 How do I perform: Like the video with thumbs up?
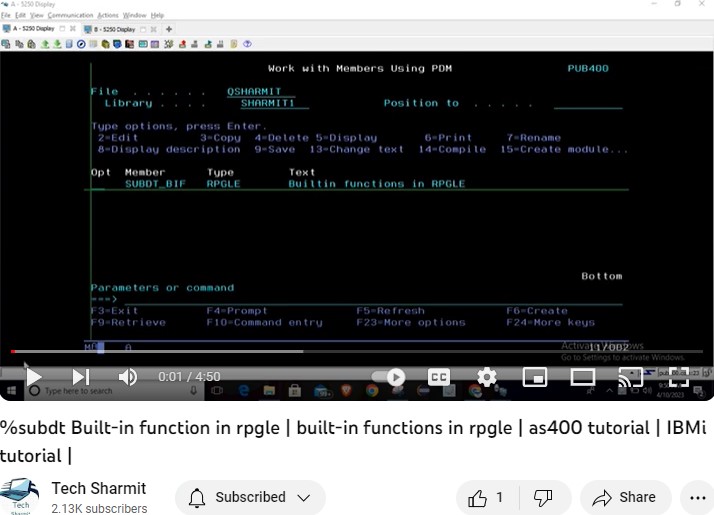click(x=486, y=497)
